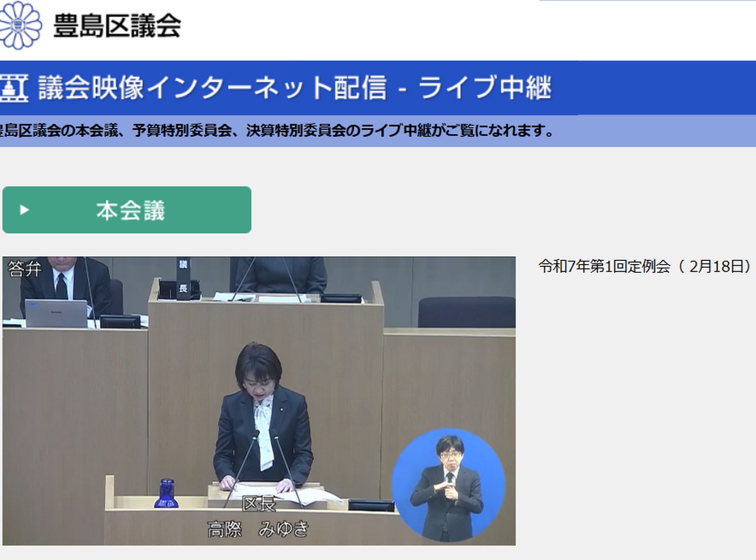Click the Toshima ward flower emblem logo

click(20, 25)
